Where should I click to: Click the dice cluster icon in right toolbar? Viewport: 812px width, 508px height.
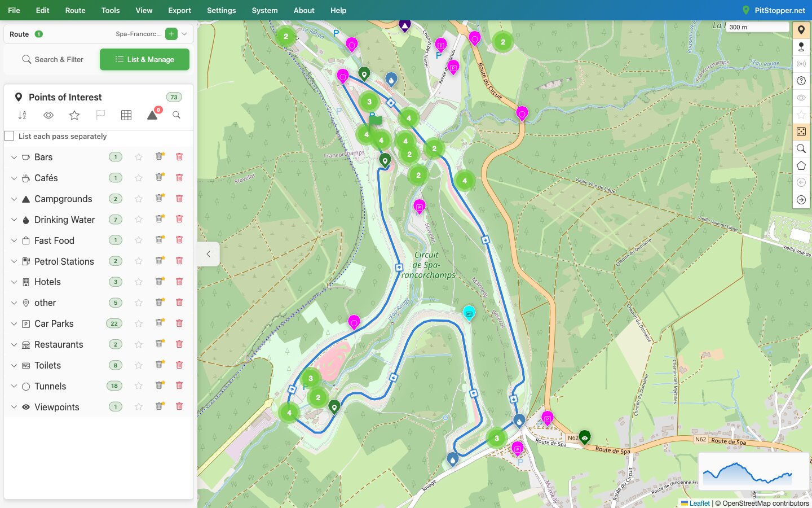[801, 132]
